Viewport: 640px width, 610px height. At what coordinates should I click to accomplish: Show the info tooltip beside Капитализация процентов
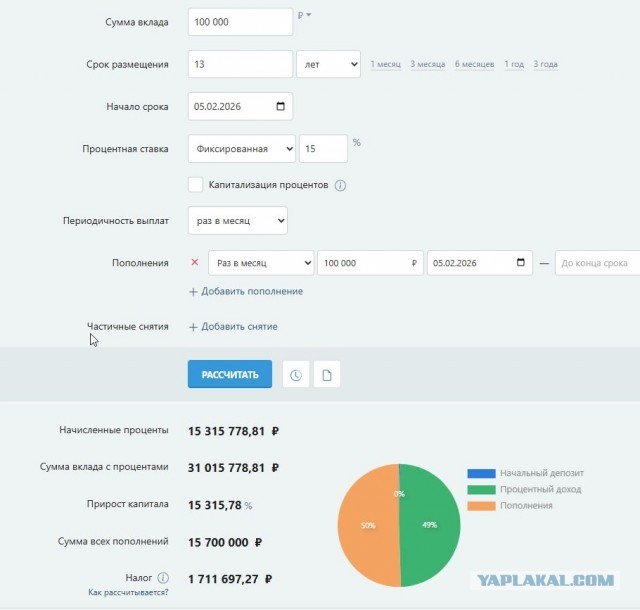[x=340, y=185]
